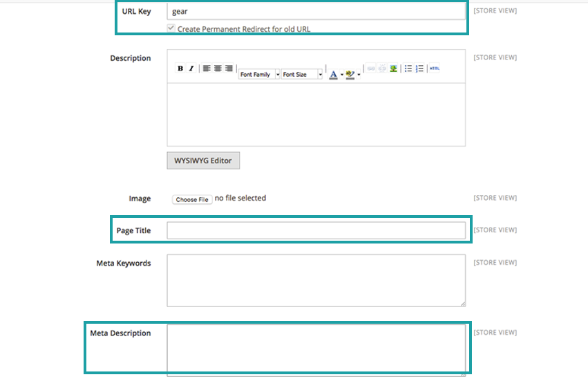
Task: Apply the text color swatch
Action: (x=333, y=73)
